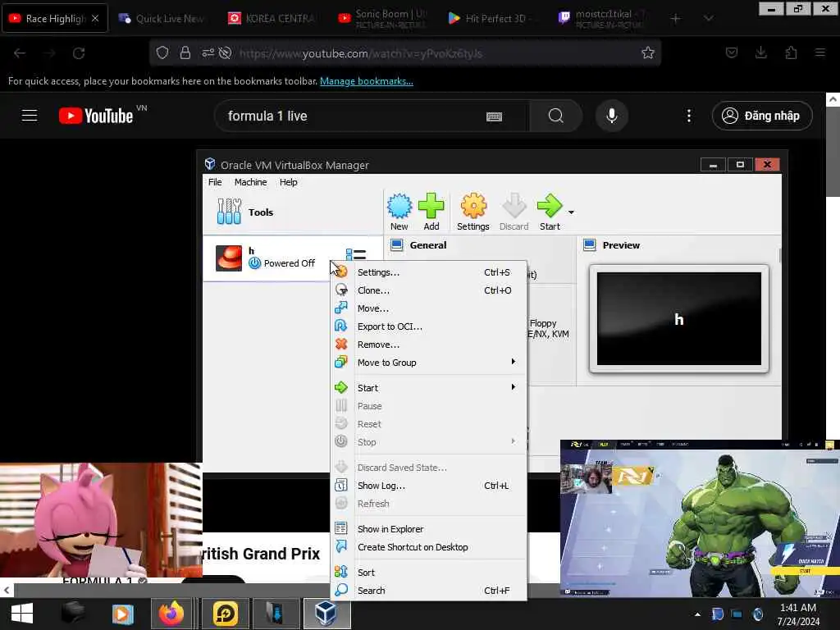The height and width of the screenshot is (630, 840).
Task: Click the Manage bookmarks... link
Action: click(367, 81)
